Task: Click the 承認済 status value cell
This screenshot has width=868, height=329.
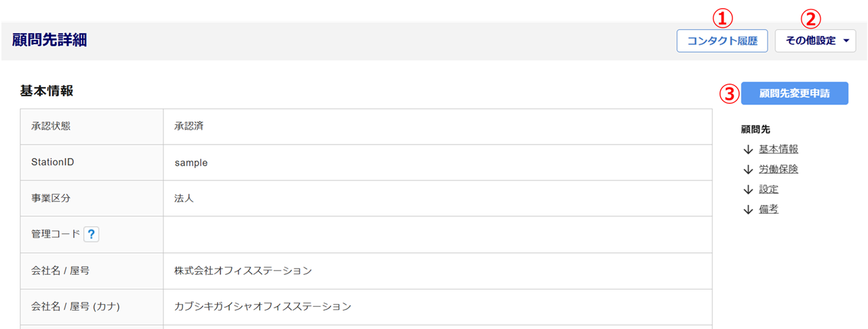Action: coord(189,126)
